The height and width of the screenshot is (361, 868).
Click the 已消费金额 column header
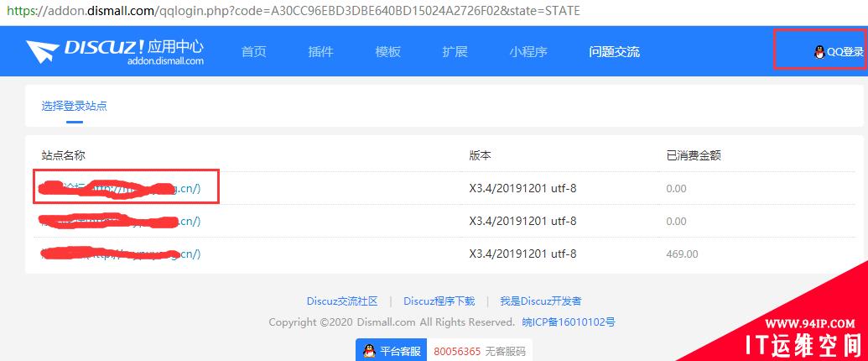(694, 155)
